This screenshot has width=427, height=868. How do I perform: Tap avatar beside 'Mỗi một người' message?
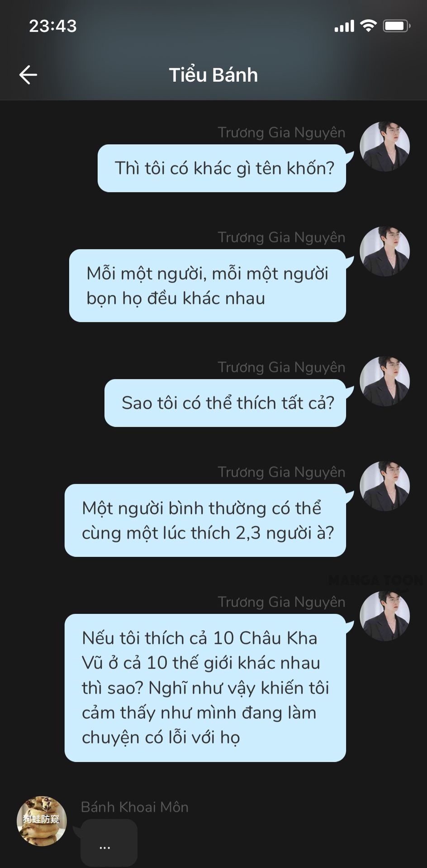(384, 251)
